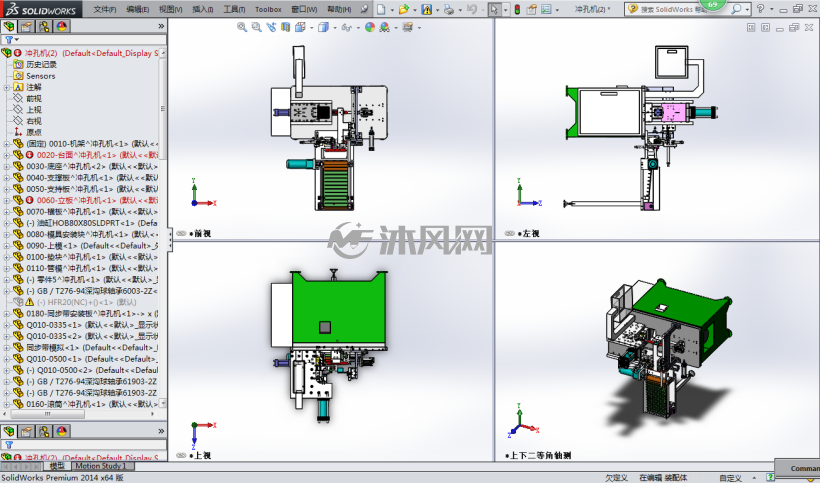Open the FeatureManager design tree tab

click(9, 26)
